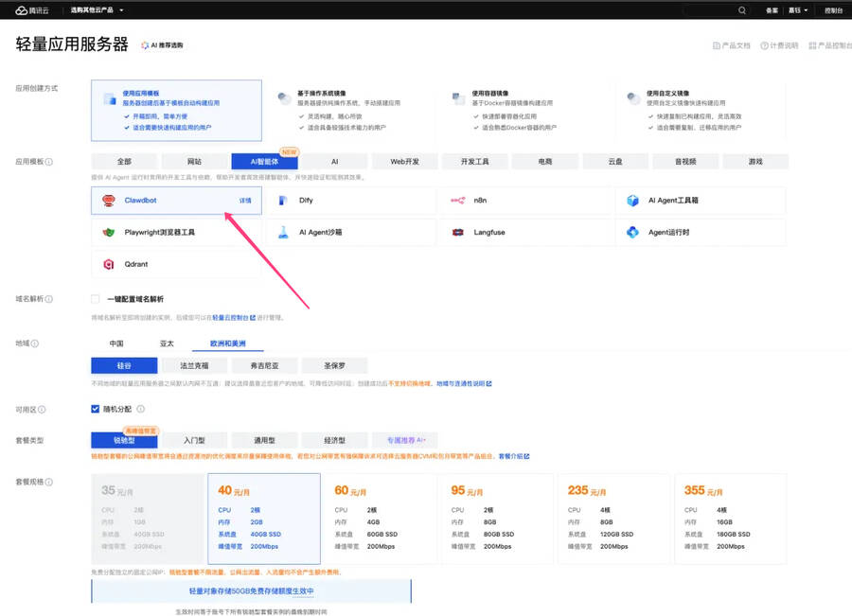Select the Dify application icon
Screen dimensions: 852x616
tap(282, 201)
